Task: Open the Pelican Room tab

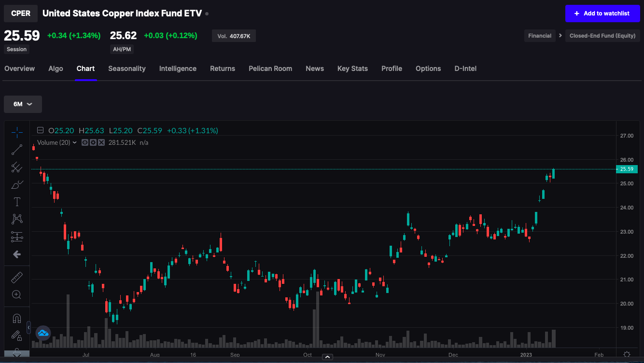Action: [270, 69]
